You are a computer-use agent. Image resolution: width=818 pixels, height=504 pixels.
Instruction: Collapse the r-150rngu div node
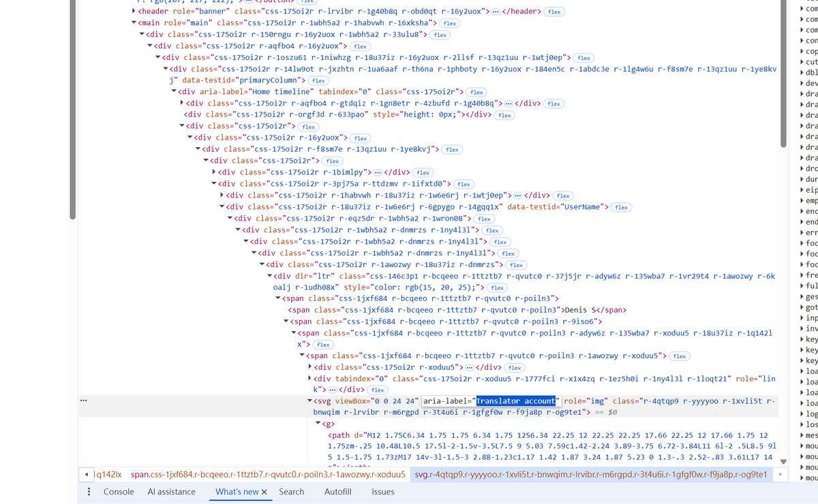tap(142, 35)
